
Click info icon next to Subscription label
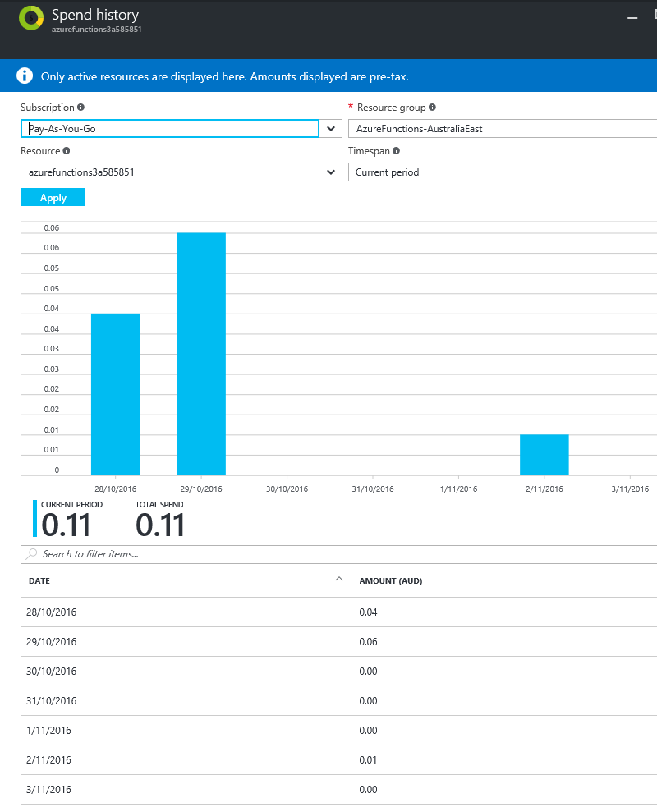[80, 108]
